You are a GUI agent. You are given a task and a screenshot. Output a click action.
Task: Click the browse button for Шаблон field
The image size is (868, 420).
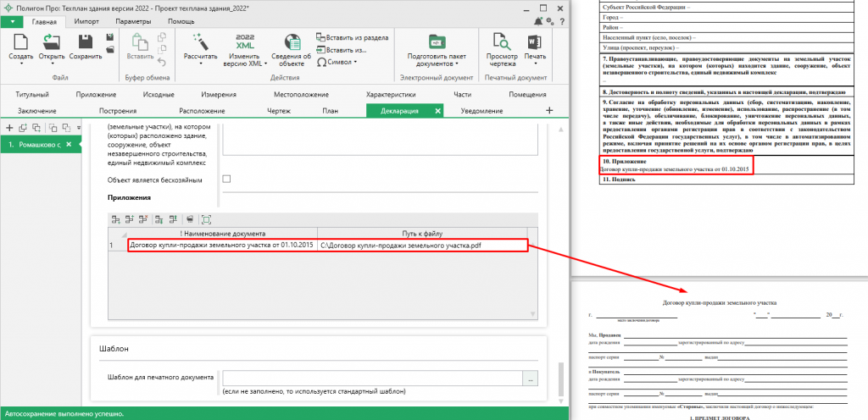(531, 379)
